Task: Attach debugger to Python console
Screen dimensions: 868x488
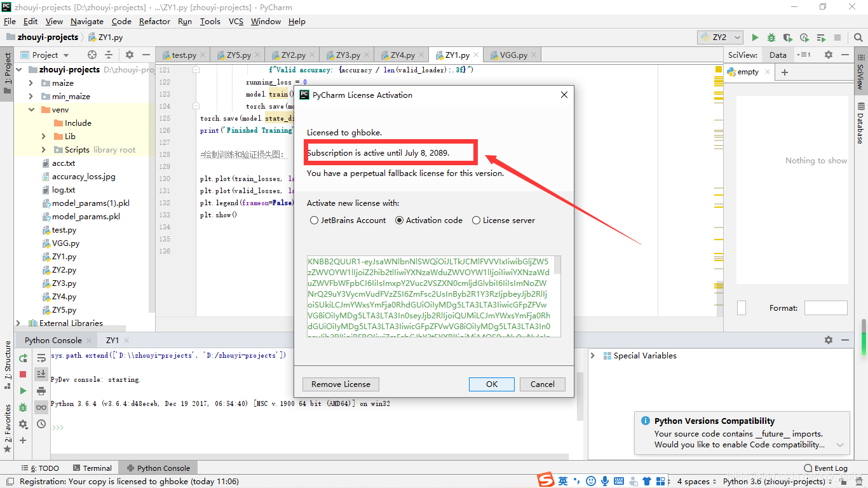Action: [x=23, y=407]
